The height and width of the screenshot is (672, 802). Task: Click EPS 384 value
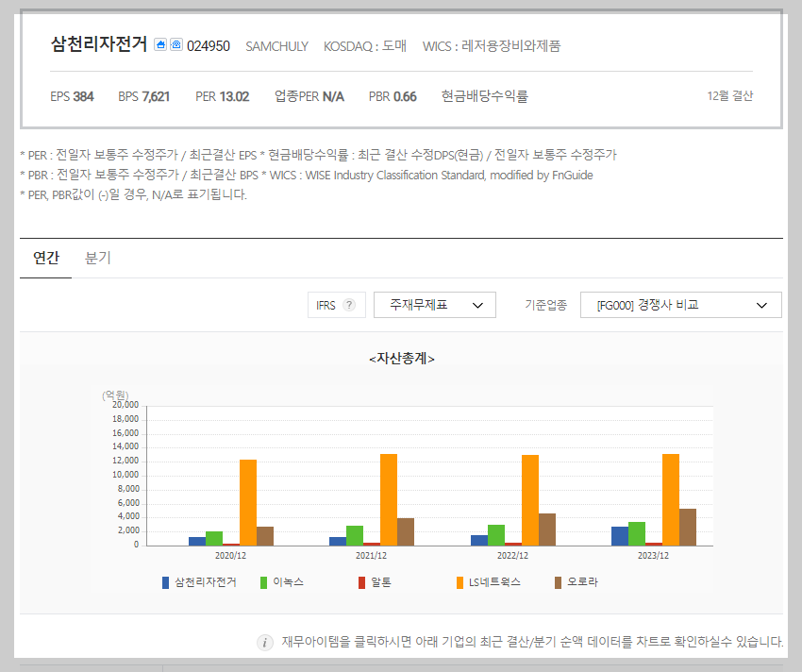72,96
